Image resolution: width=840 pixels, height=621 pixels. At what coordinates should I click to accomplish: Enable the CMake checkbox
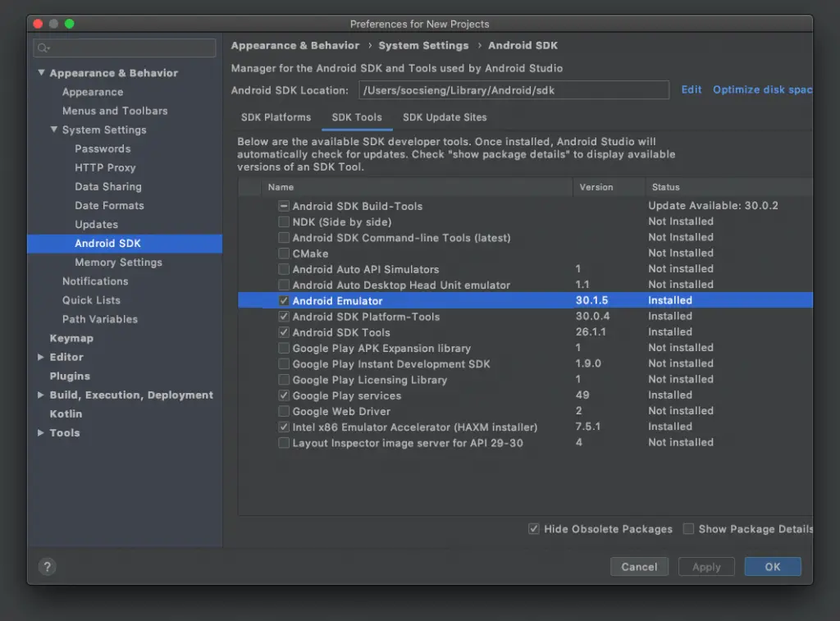283,253
